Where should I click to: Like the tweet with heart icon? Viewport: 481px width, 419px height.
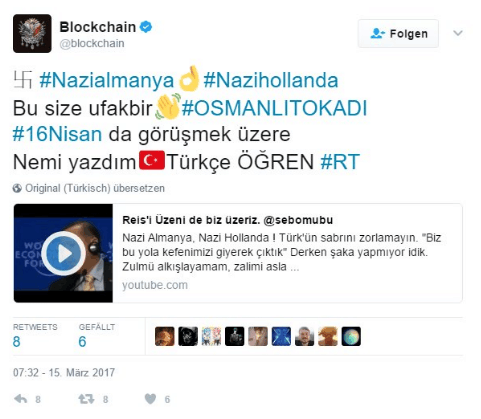click(150, 399)
